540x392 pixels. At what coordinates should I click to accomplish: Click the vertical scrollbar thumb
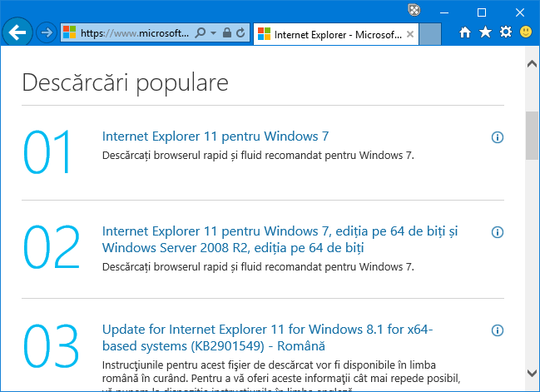coord(532,136)
